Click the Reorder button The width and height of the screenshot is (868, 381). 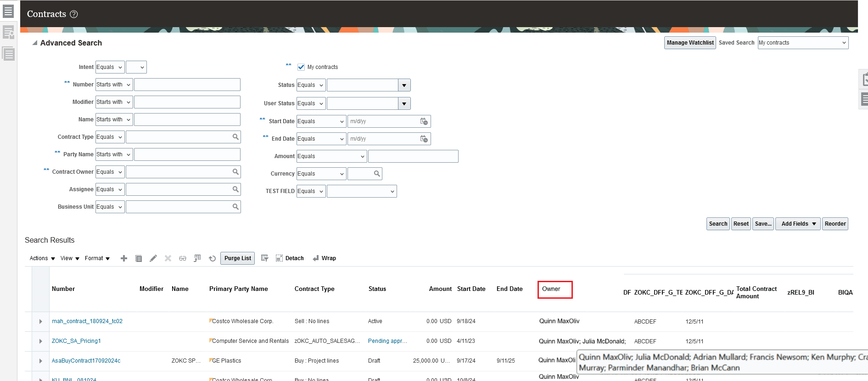835,224
